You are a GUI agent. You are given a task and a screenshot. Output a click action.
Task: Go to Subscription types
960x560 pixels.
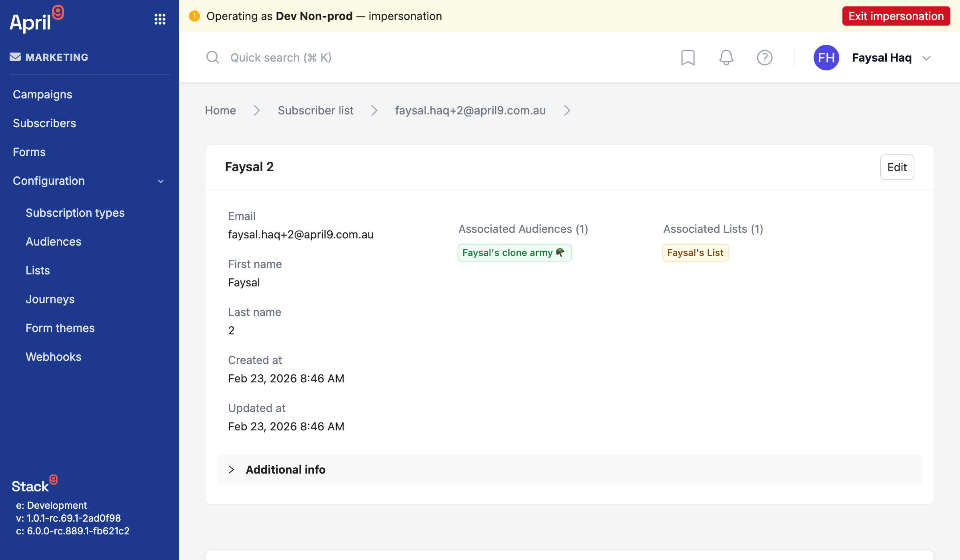tap(75, 213)
